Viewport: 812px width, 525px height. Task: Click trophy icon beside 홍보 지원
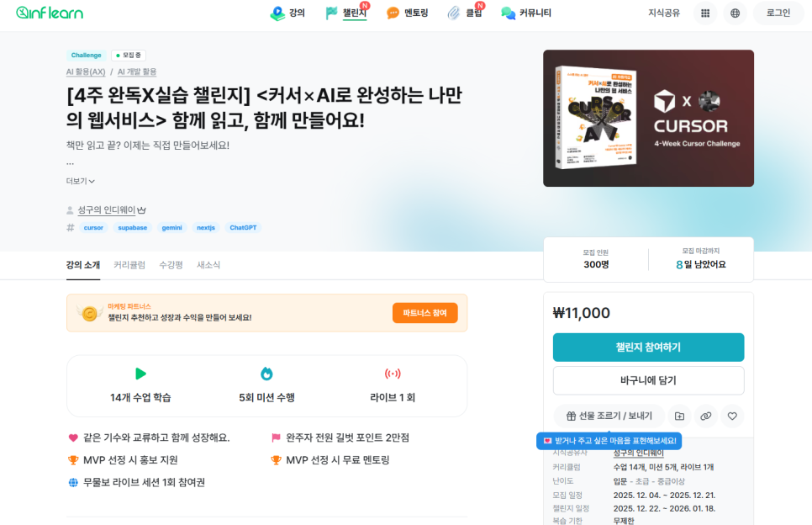click(73, 460)
